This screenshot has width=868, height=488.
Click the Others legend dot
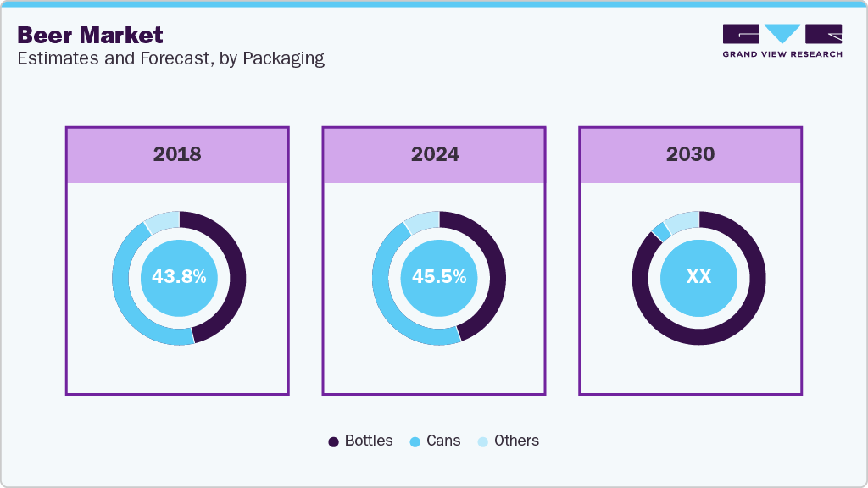click(482, 441)
